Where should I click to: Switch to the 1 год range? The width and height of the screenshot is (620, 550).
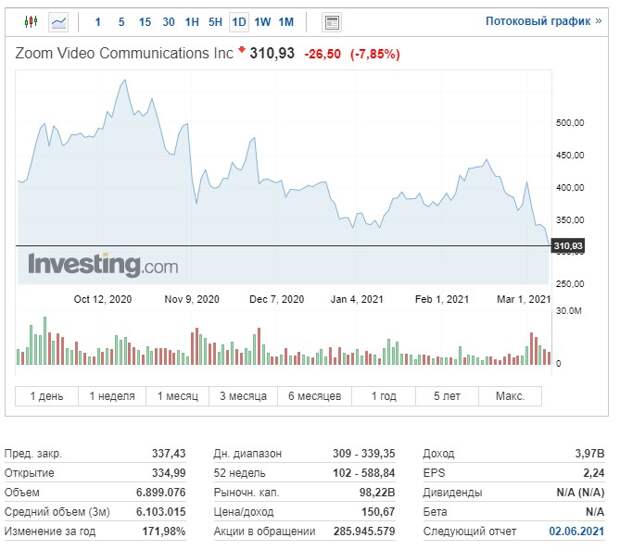click(384, 396)
